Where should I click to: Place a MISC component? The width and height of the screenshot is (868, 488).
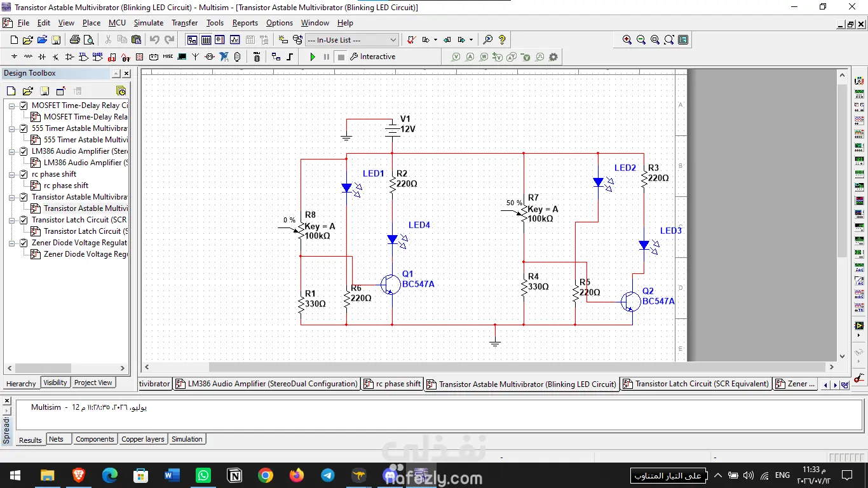pyautogui.click(x=168, y=57)
